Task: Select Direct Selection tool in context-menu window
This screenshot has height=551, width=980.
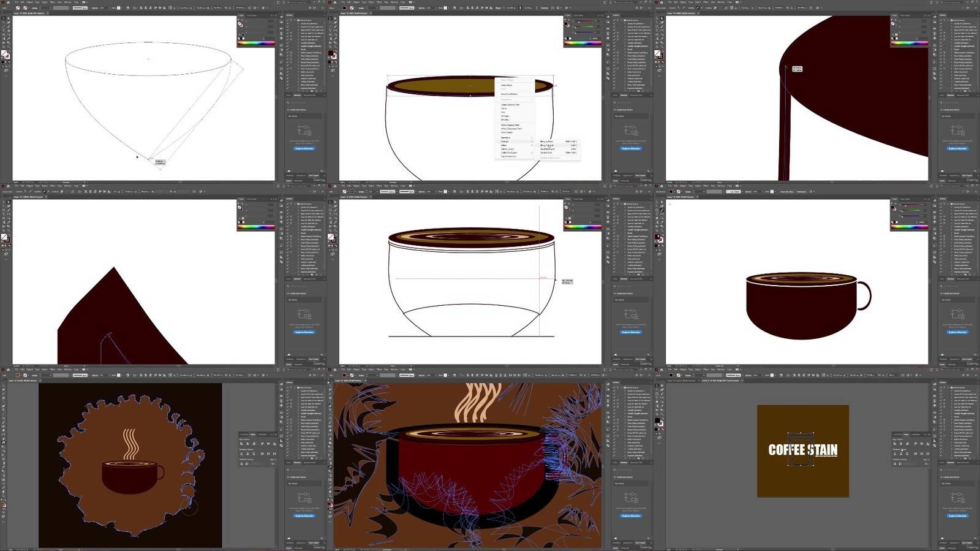Action: pyautogui.click(x=334, y=19)
